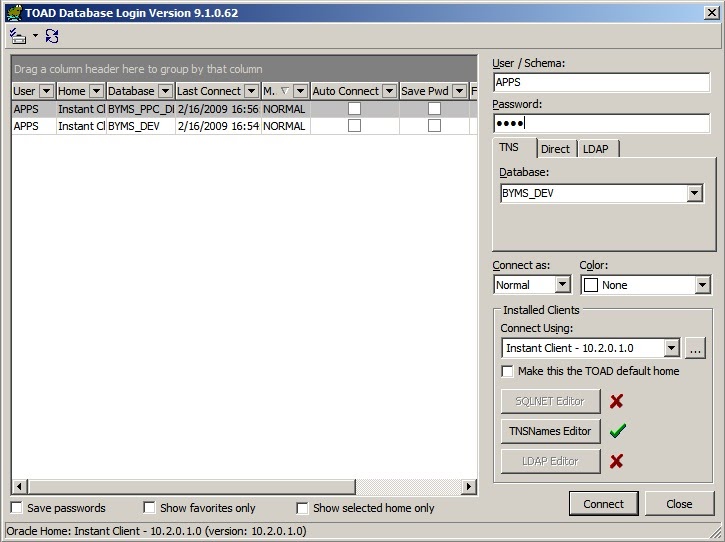Image resolution: width=725 pixels, height=542 pixels.
Task: Expand the Database combo box showing BYMS_DEV
Action: (694, 193)
